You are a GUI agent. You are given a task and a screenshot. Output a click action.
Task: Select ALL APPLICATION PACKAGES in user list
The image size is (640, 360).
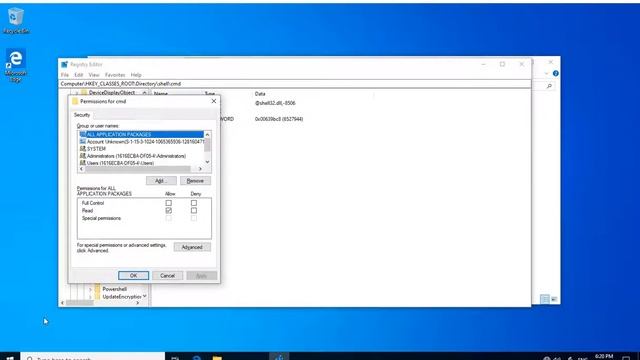[141, 134]
